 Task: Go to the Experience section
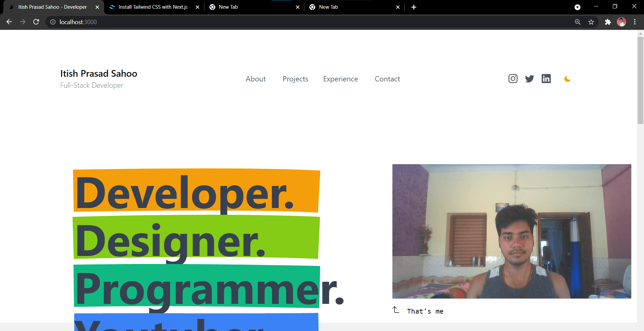point(340,79)
